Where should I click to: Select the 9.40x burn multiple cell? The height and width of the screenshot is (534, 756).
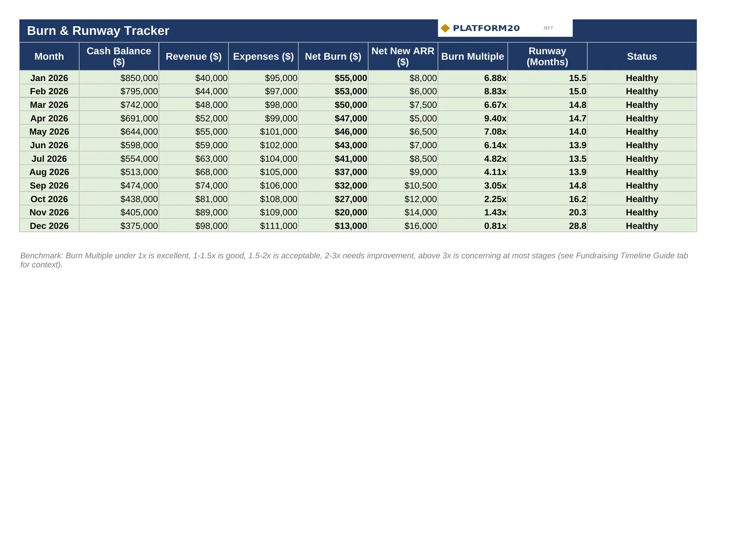click(x=472, y=118)
